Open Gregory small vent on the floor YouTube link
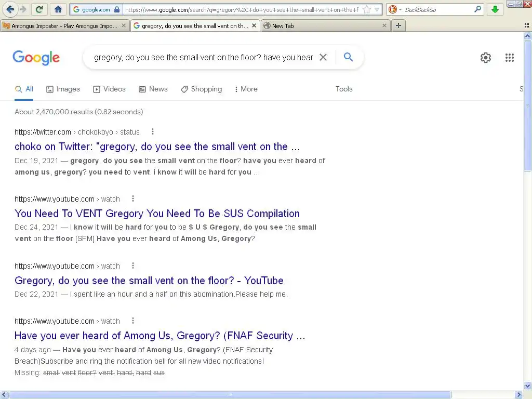The width and height of the screenshot is (532, 399). click(149, 281)
